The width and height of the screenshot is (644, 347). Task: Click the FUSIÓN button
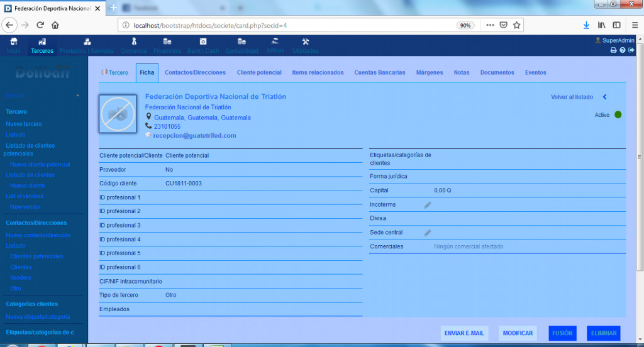[562, 333]
